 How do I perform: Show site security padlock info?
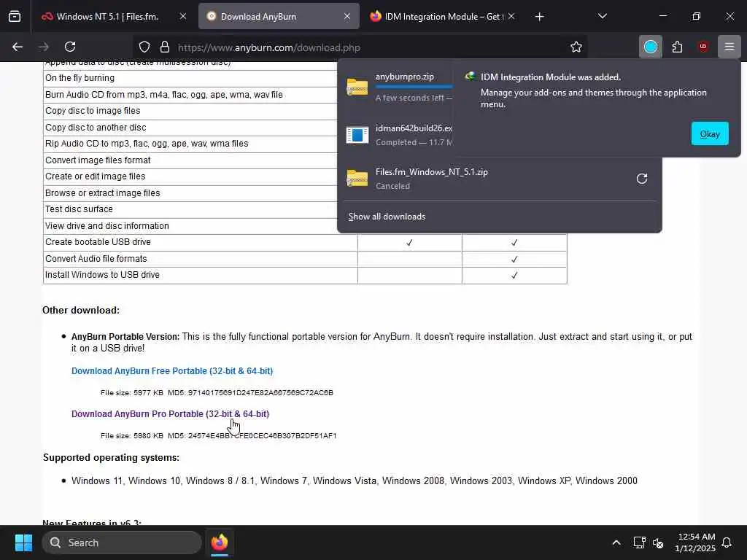165,47
